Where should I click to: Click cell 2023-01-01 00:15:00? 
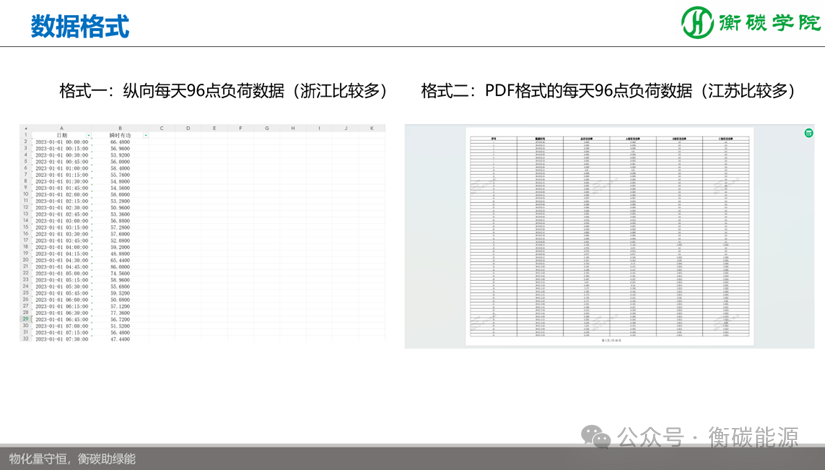pos(62,148)
